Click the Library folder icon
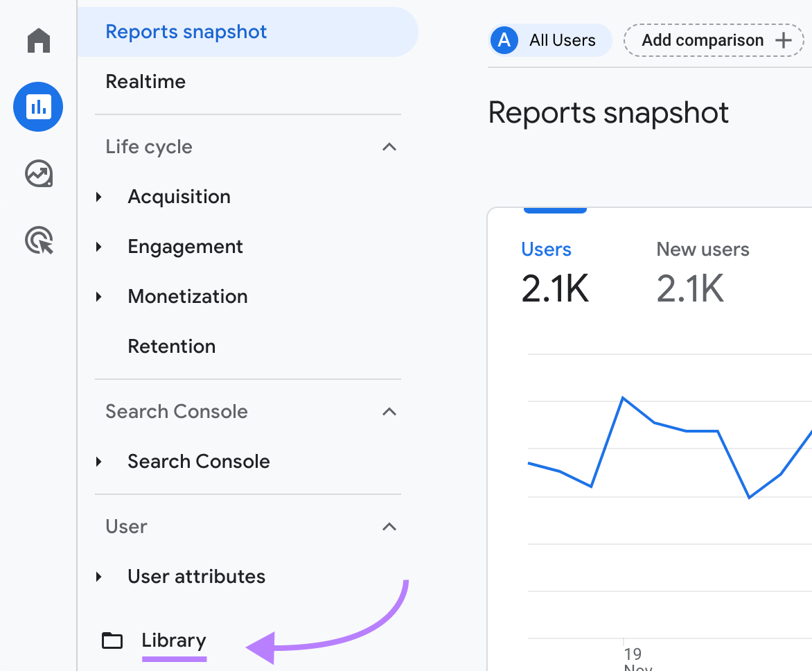This screenshot has height=671, width=812. point(112,640)
